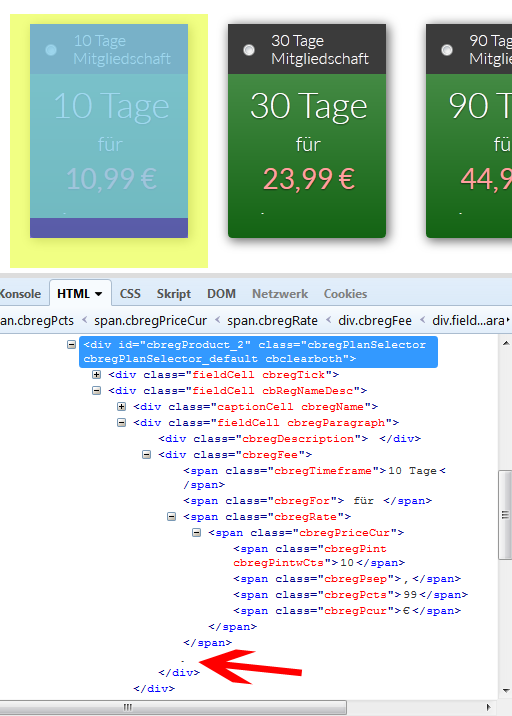Click the vertical scrollbar up arrow
This screenshot has width=512, height=716.
[506, 343]
